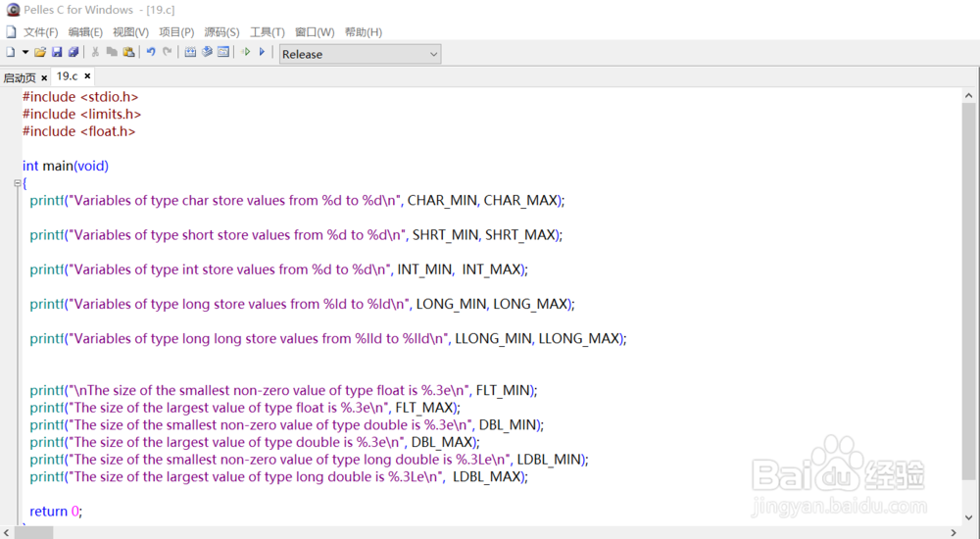Click the Cut scissors icon
Viewport: 980px width, 539px height.
[x=96, y=53]
